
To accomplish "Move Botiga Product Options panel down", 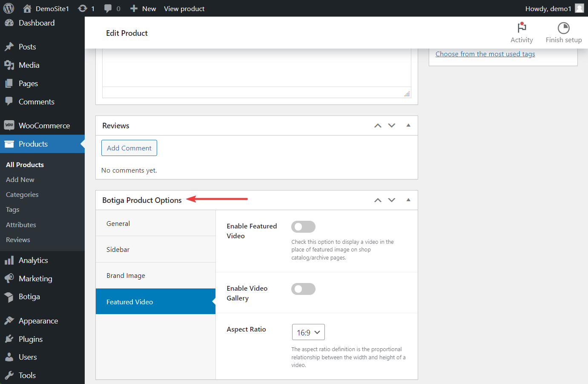I will point(392,200).
